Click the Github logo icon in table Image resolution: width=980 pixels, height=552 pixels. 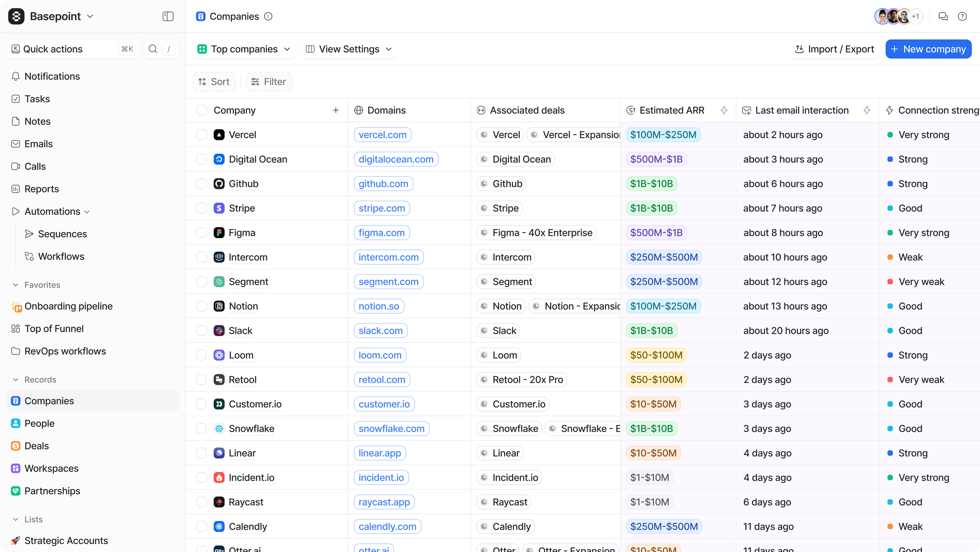219,184
